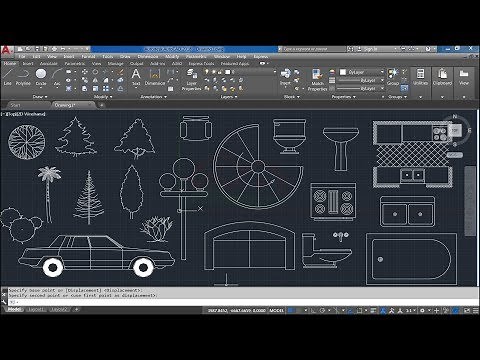Open Layer Properties manager
This screenshot has width=480, height=360.
coord(191,79)
